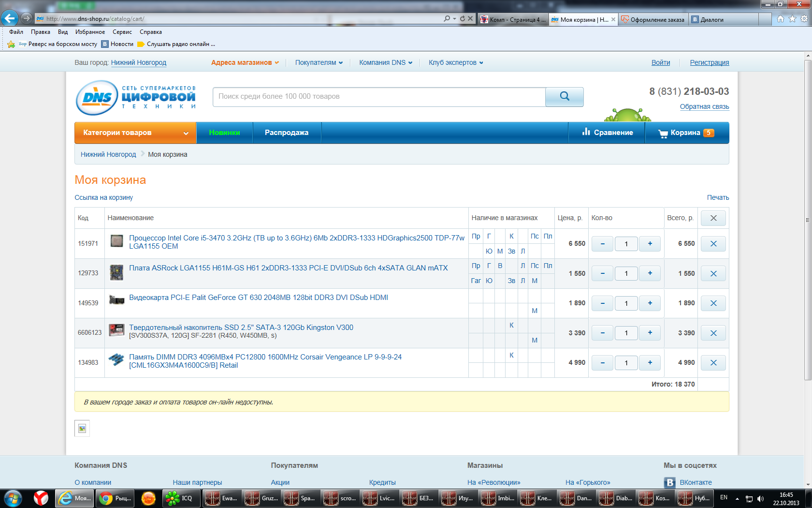Open Chrome window in taskbar
Screen dimensions: 812x508
pos(115,498)
